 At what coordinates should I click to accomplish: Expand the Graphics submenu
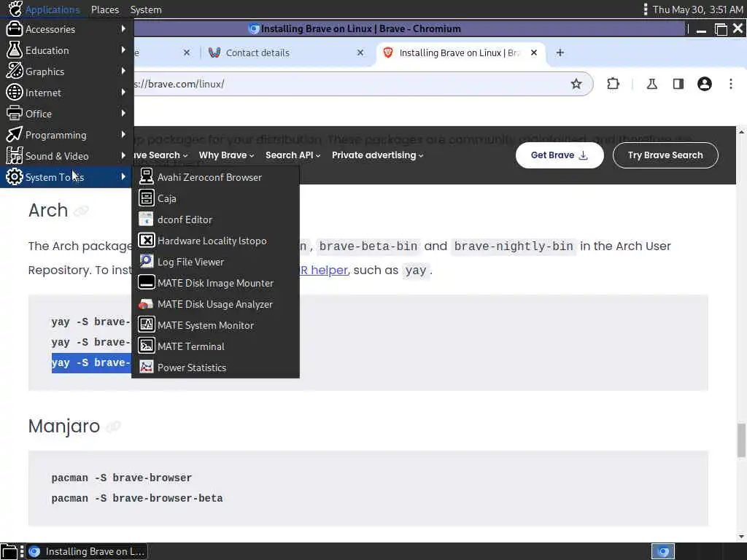pos(66,71)
